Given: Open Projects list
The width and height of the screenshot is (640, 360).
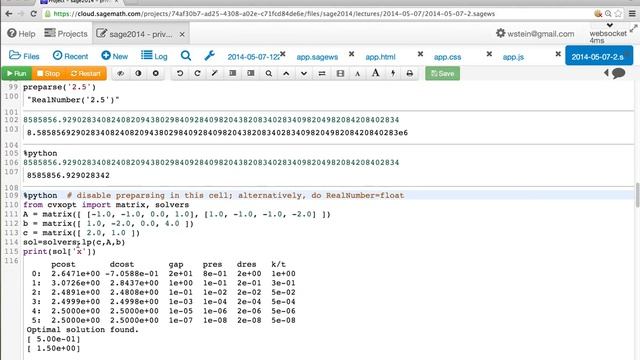Looking at the screenshot, I should (66, 33).
